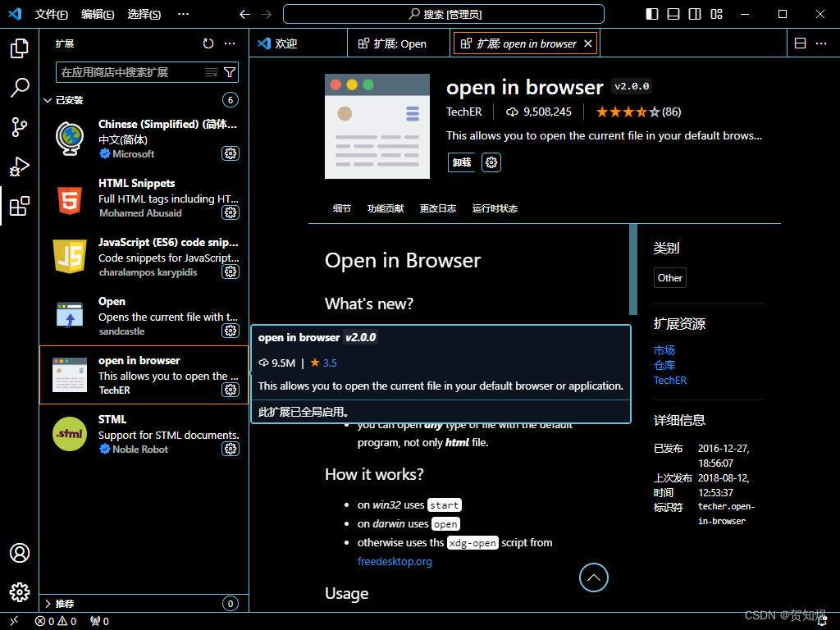Filter extensions with the funnel icon
Viewport: 840px width, 630px height.
click(230, 72)
